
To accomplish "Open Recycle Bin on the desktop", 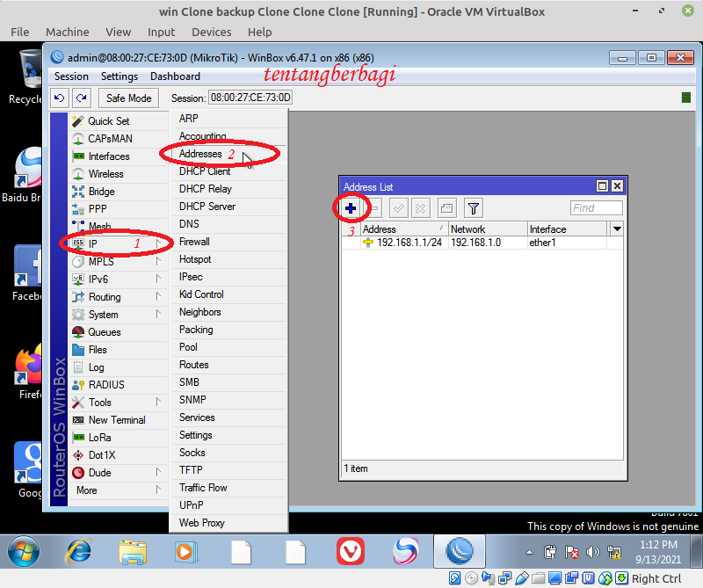I will pyautogui.click(x=28, y=76).
